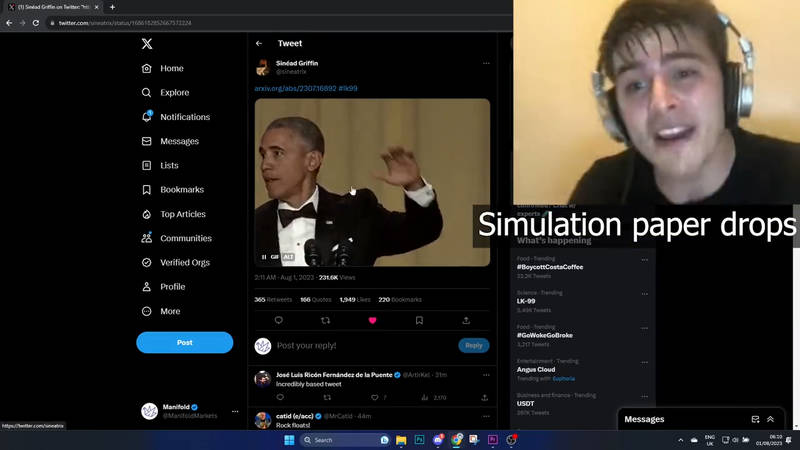Click the back arrow beside Tweet
The image size is (800, 450).
(x=259, y=43)
